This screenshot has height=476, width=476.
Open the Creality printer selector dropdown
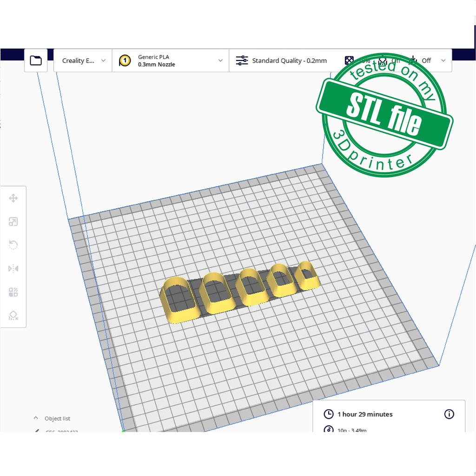83,60
